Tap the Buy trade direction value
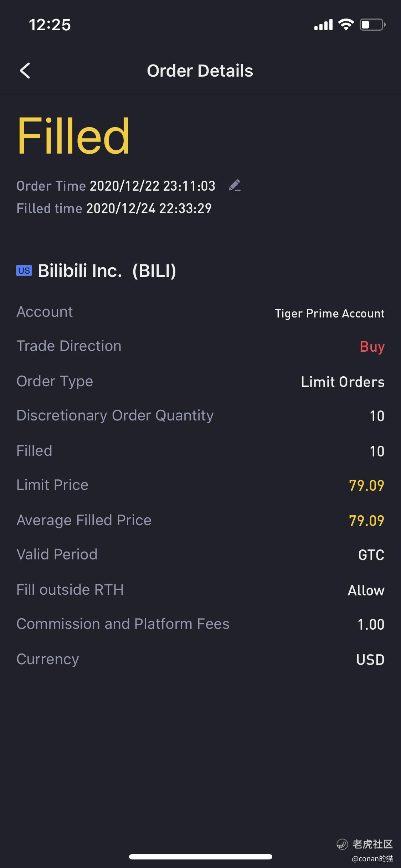This screenshot has height=868, width=401. pos(372,347)
